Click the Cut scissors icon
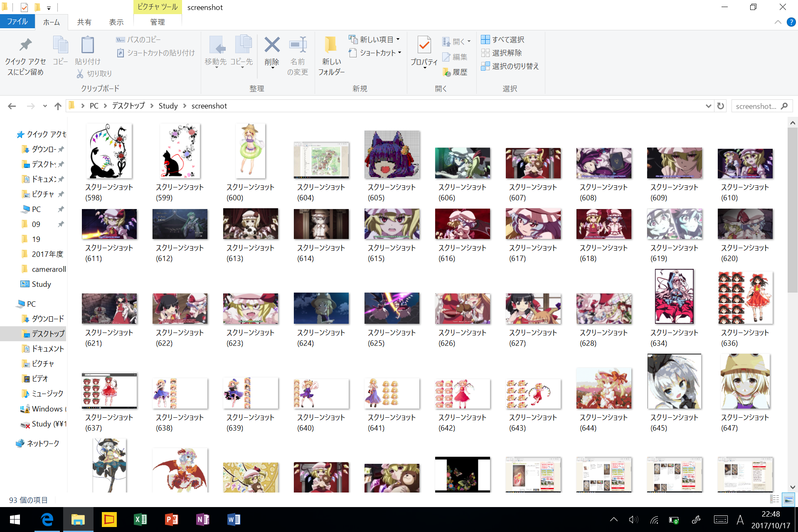This screenshot has width=798, height=532. (80, 74)
